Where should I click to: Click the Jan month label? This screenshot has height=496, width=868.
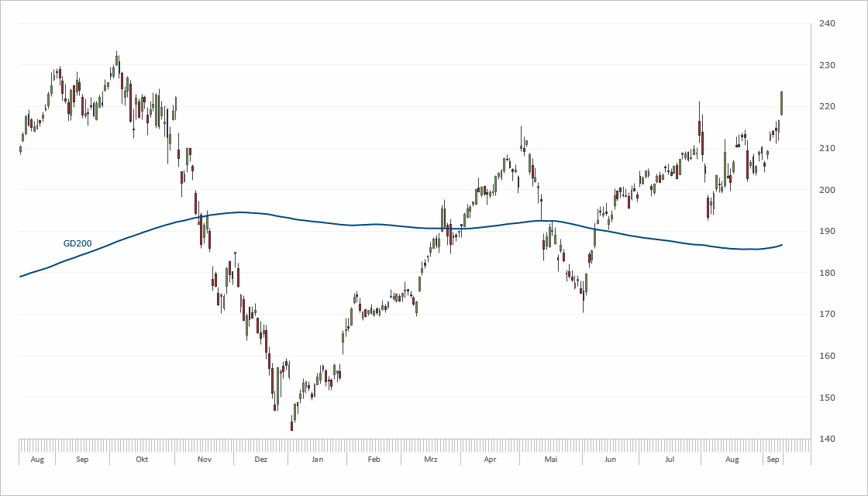tap(317, 460)
